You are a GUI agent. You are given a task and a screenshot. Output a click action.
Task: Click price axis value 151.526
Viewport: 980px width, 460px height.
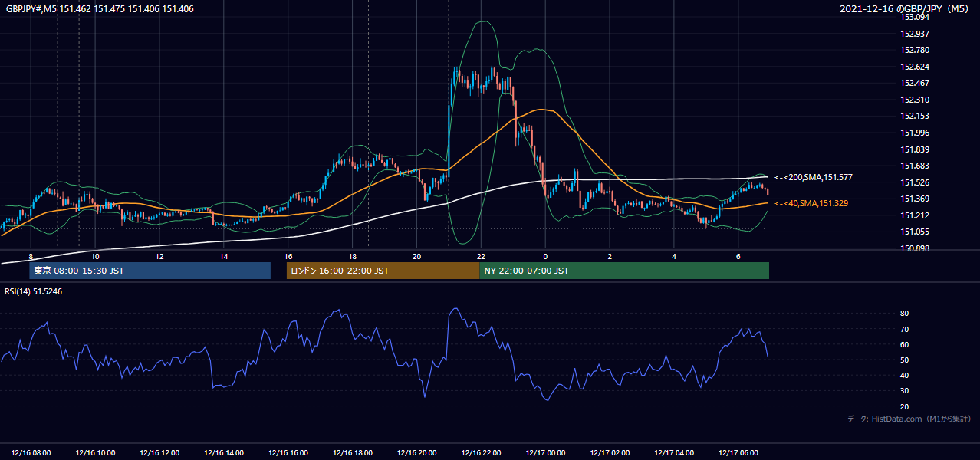pyautogui.click(x=915, y=182)
